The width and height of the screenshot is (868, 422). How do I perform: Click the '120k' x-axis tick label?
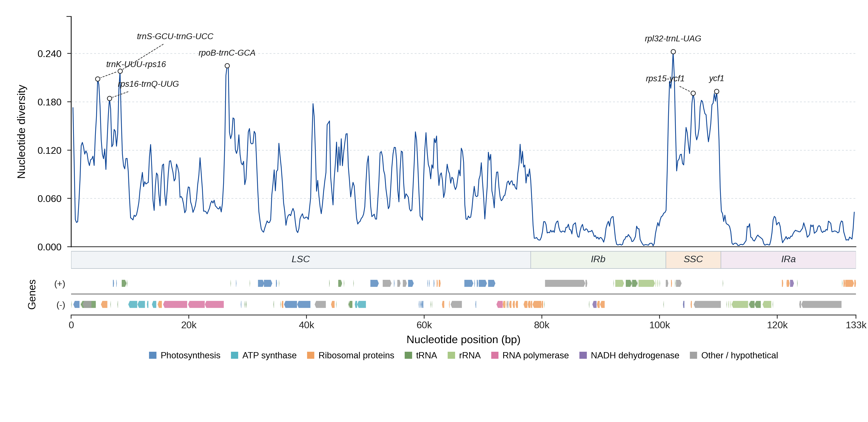click(777, 325)
